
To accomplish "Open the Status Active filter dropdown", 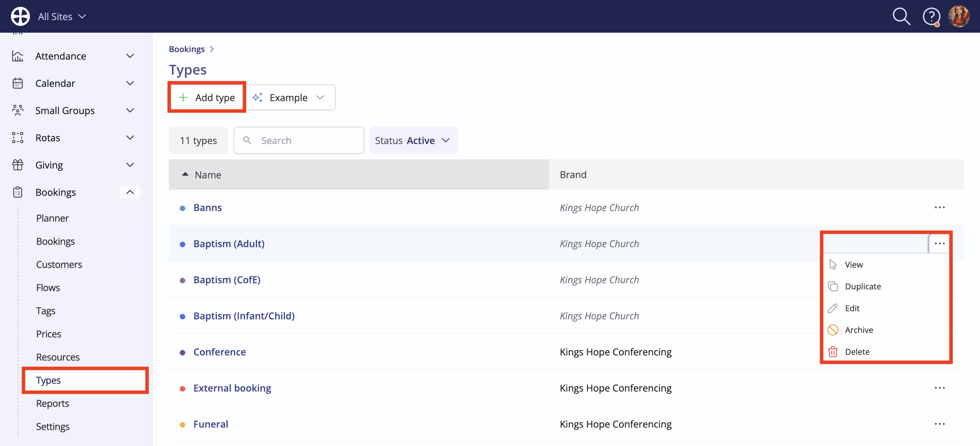I will (x=413, y=140).
